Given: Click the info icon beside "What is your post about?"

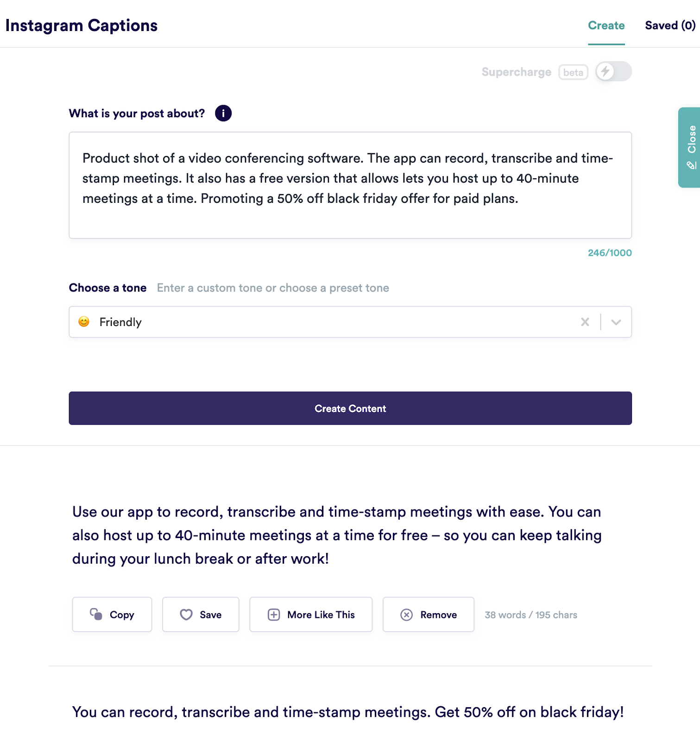Looking at the screenshot, I should click(x=223, y=113).
